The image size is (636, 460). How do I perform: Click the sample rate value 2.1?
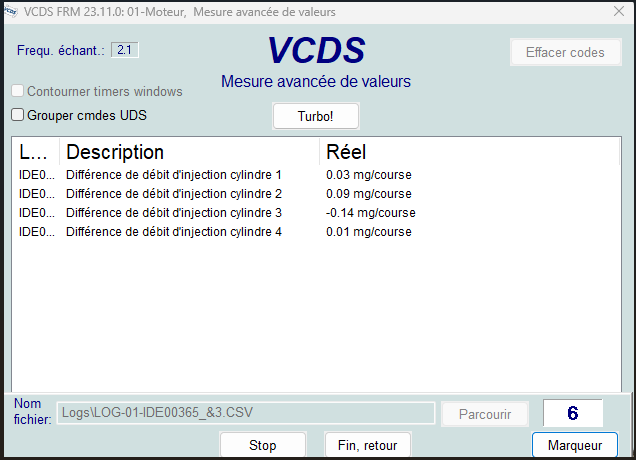[x=125, y=50]
